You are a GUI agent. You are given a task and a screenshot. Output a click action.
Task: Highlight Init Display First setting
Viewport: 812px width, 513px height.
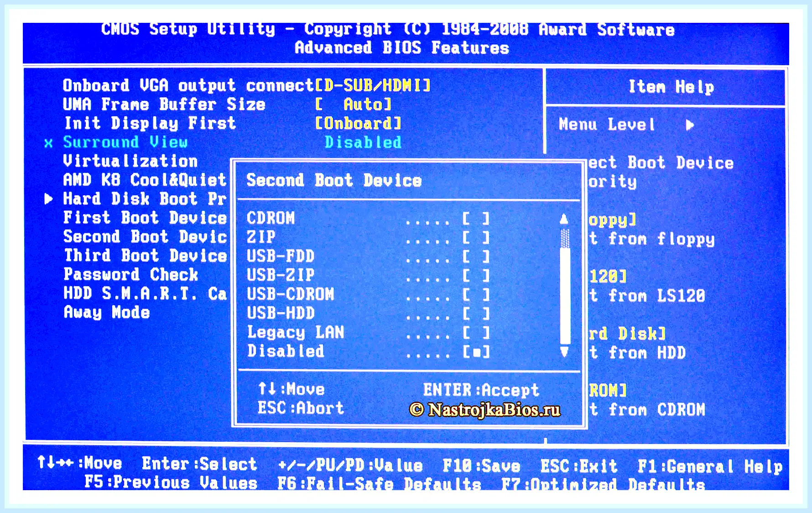pyautogui.click(x=150, y=123)
